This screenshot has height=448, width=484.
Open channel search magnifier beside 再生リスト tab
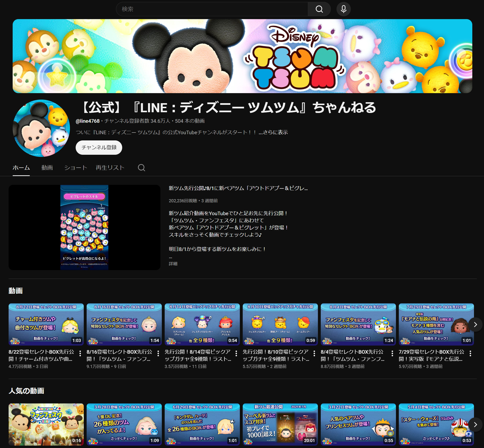coord(142,167)
